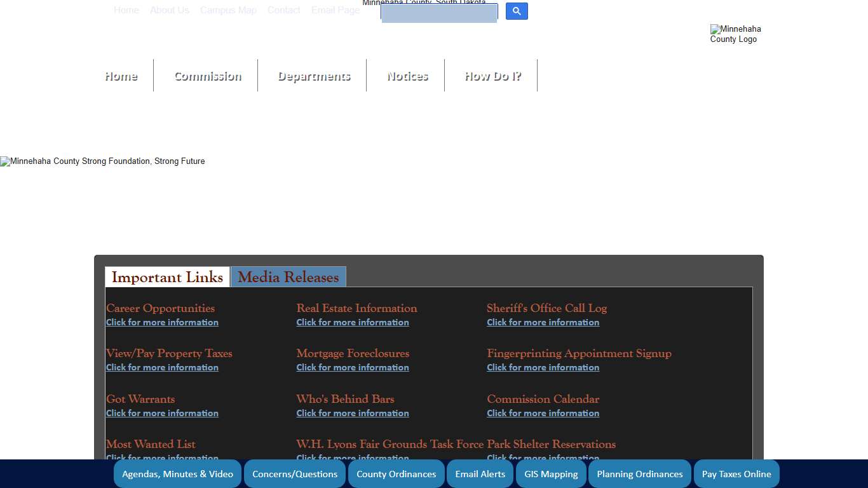Viewport: 868px width, 488px height.
Task: Select the Important Links tab
Action: coord(167,277)
